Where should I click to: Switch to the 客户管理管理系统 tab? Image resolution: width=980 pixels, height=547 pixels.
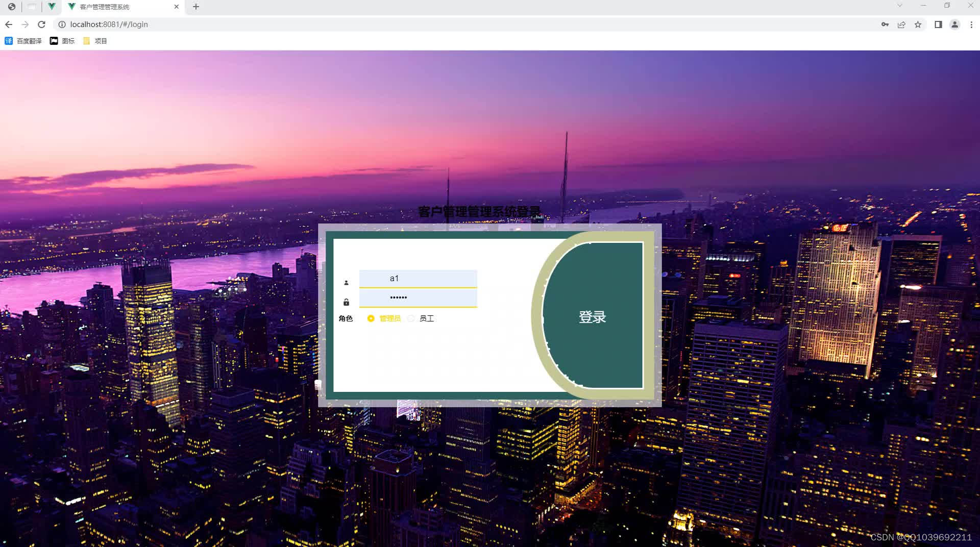(x=122, y=7)
